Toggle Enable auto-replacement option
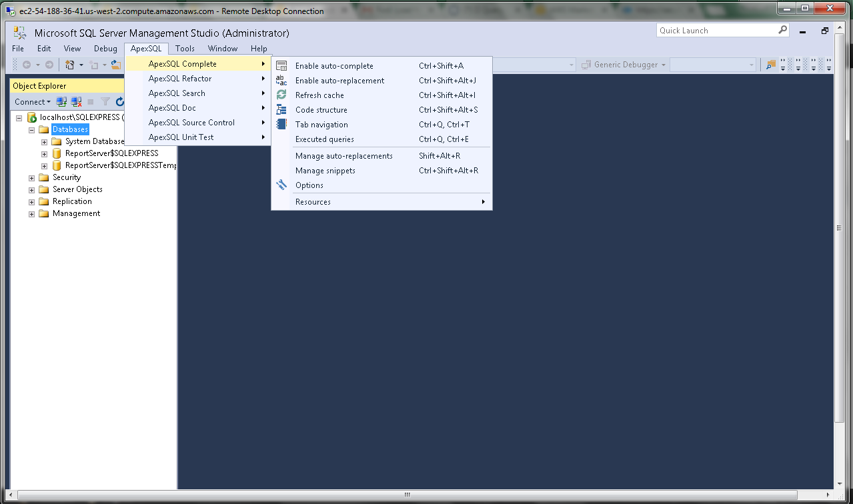The image size is (853, 504). [x=339, y=81]
